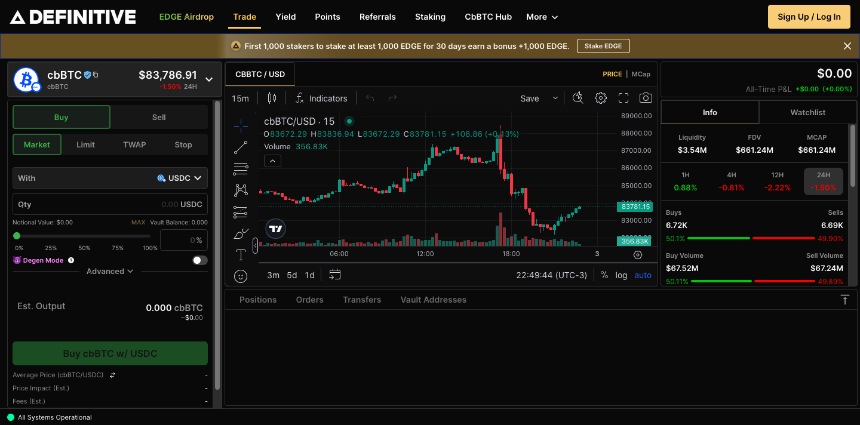Choose the Market order type
This screenshot has height=425, width=860.
click(x=37, y=145)
